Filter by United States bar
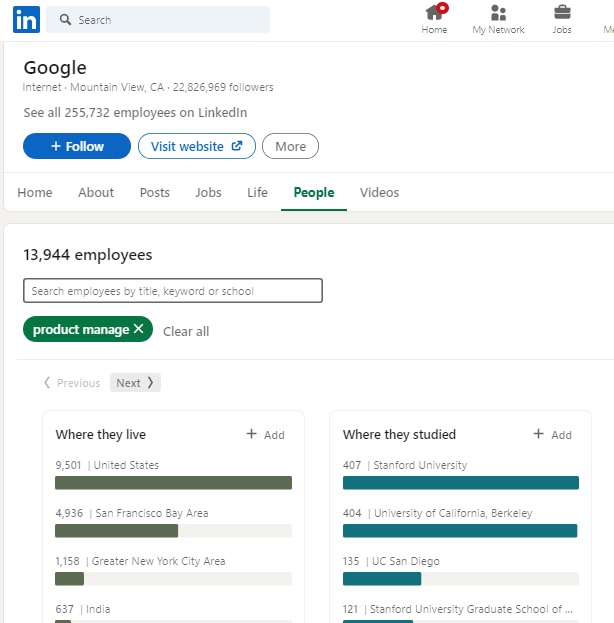Image resolution: width=614 pixels, height=623 pixels. (x=173, y=483)
